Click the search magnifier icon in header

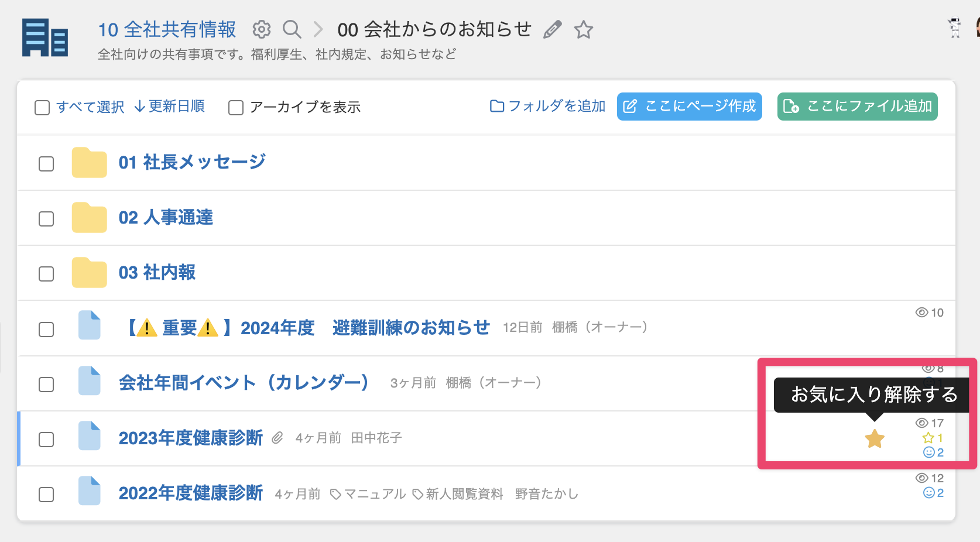292,29
